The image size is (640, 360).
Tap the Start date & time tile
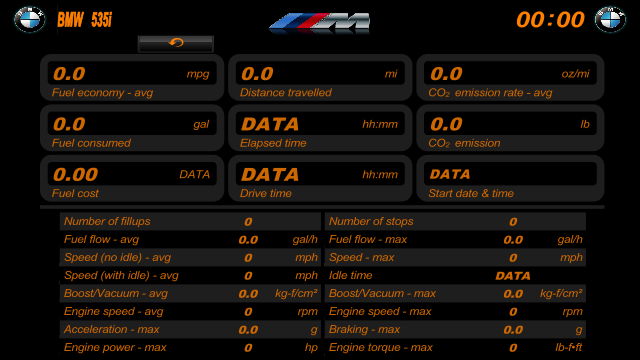pos(510,178)
